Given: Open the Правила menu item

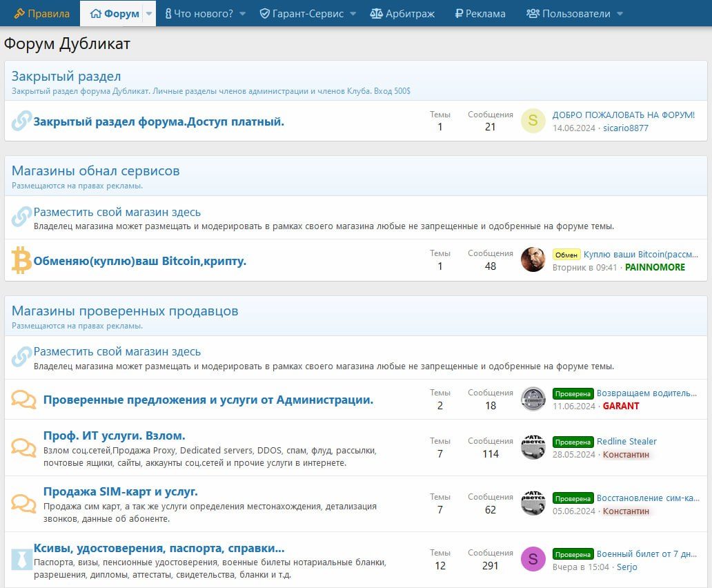Looking at the screenshot, I should coord(41,14).
